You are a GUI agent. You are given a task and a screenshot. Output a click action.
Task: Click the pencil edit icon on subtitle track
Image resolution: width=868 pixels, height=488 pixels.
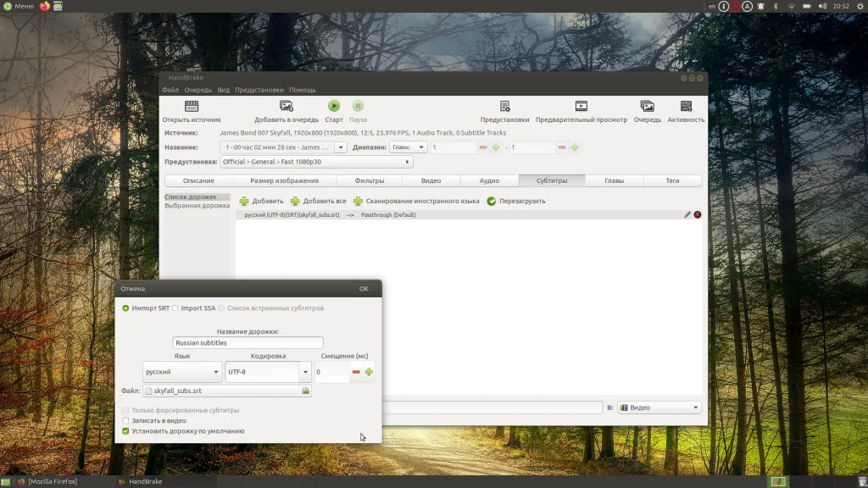pos(687,215)
